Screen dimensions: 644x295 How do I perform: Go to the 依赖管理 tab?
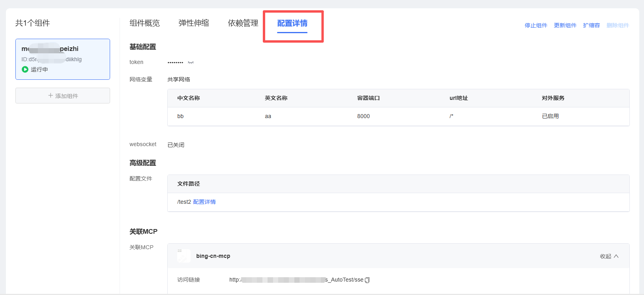click(x=243, y=23)
